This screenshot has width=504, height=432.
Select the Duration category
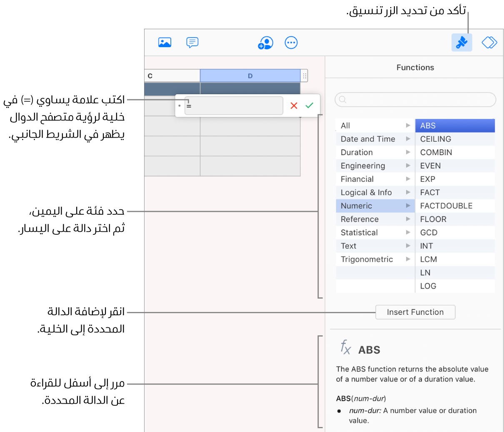coord(375,152)
